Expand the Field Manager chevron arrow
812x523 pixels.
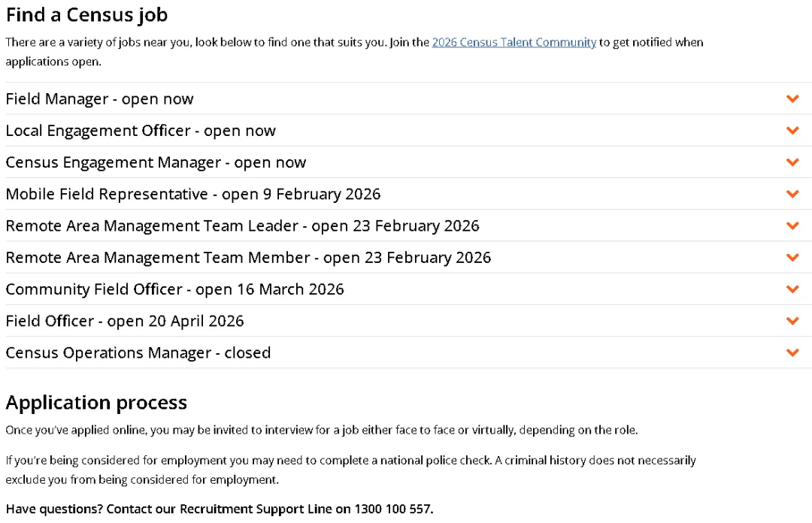792,98
